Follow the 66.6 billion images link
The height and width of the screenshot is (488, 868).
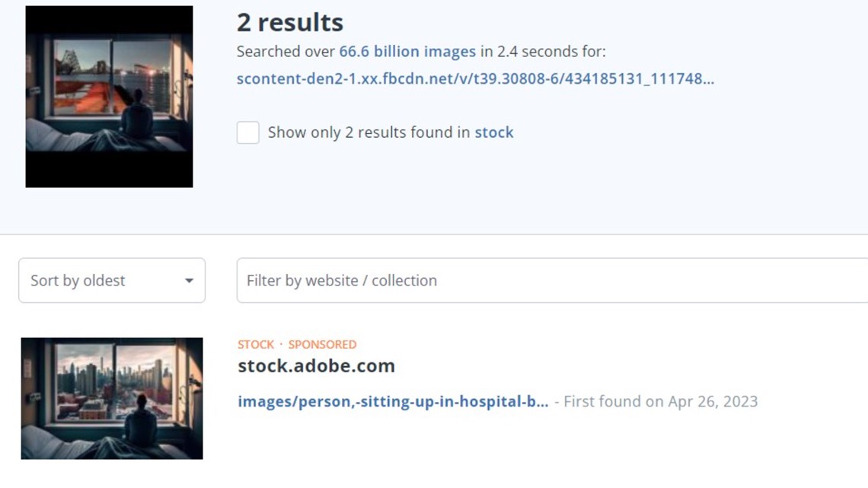(x=407, y=52)
